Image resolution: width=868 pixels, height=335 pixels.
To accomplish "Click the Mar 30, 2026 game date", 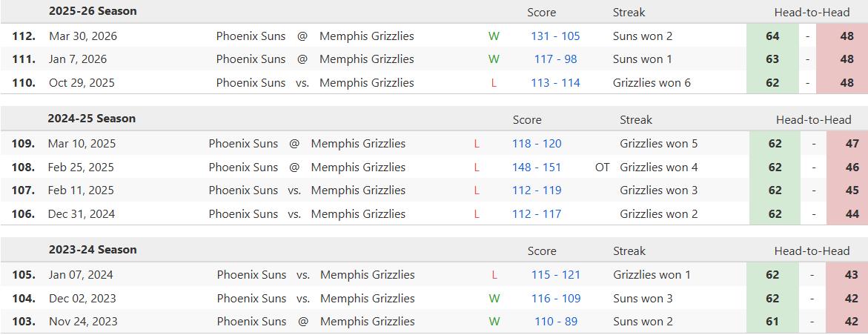I will pyautogui.click(x=83, y=36).
